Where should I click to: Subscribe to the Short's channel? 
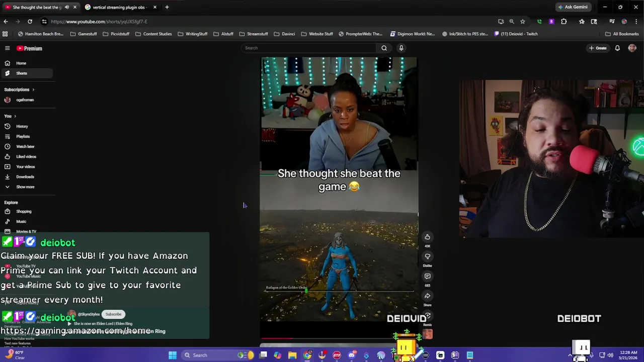pos(113,314)
